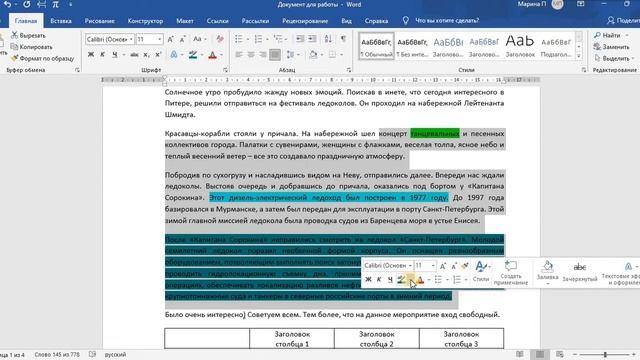Open the Change case Aa dropdown
Screen dimensions: 640x360
tap(200, 39)
